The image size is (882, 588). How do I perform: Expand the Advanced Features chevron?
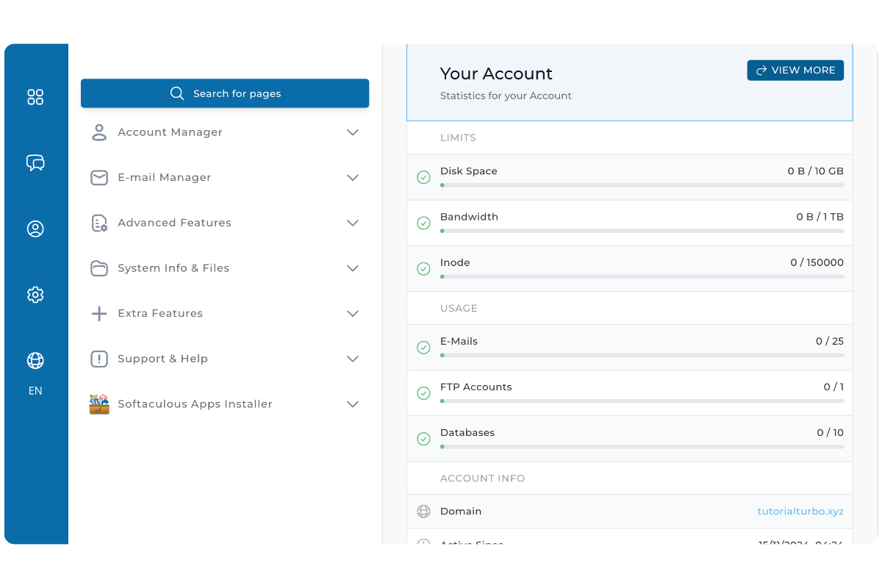353,223
